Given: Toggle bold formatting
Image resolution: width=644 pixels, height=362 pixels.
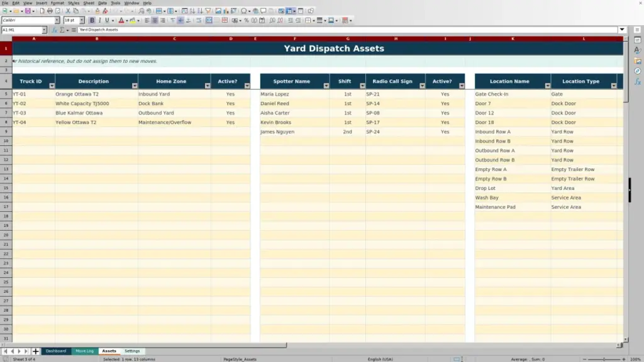Looking at the screenshot, I should 92,20.
